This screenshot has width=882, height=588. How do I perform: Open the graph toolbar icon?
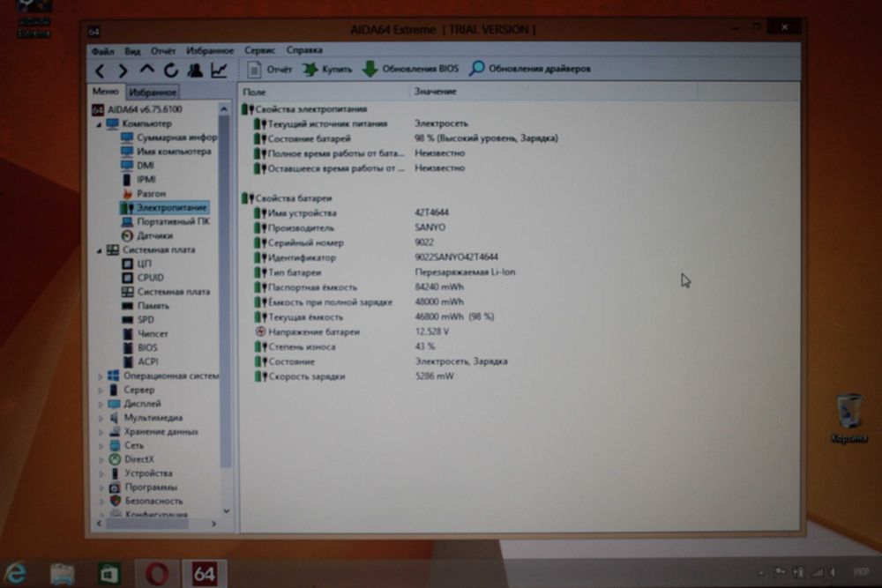click(219, 70)
